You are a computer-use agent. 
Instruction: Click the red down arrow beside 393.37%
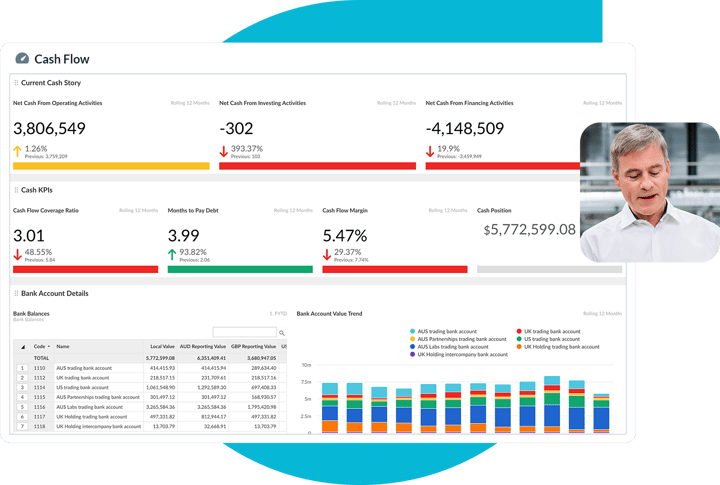pos(224,151)
